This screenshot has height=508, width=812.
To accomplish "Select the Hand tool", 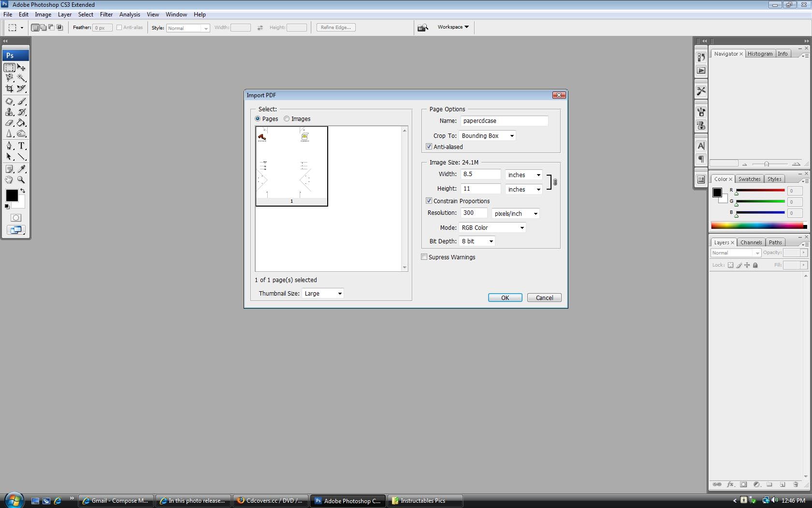I will click(10, 179).
